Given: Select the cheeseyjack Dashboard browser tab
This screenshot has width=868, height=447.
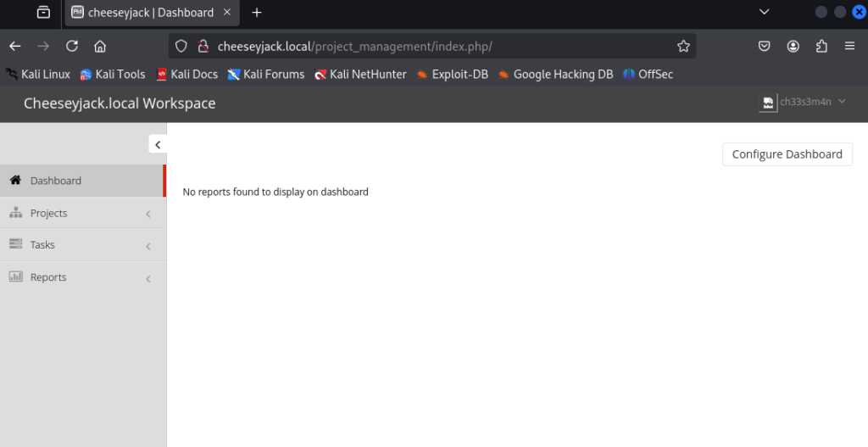Looking at the screenshot, I should (x=152, y=13).
